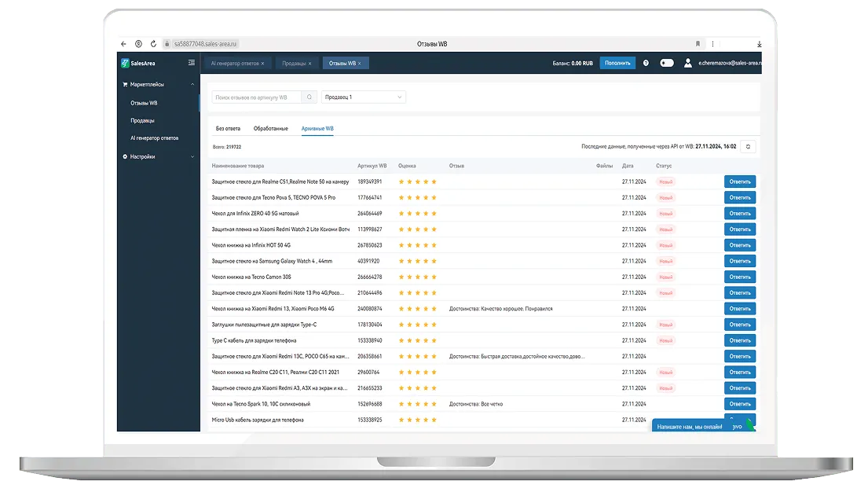Click the Оценка column header
This screenshot has width=868, height=492.
(x=407, y=166)
